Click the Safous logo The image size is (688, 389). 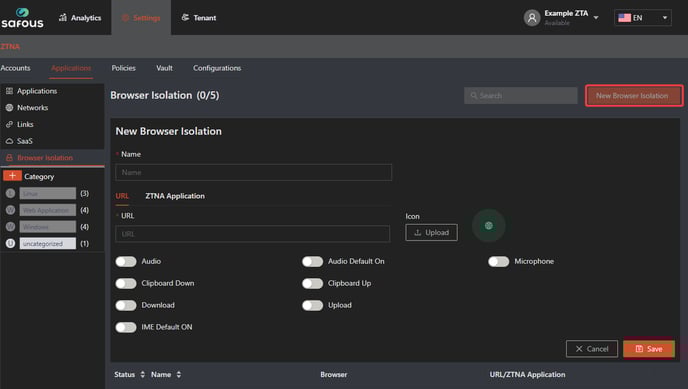pos(22,18)
